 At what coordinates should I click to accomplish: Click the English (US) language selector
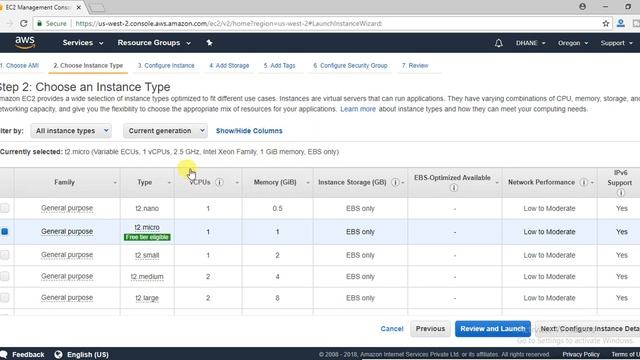tap(88, 354)
